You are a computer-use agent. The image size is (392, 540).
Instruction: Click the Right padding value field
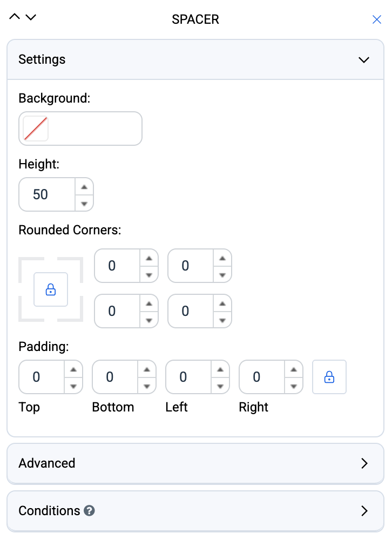pos(262,377)
